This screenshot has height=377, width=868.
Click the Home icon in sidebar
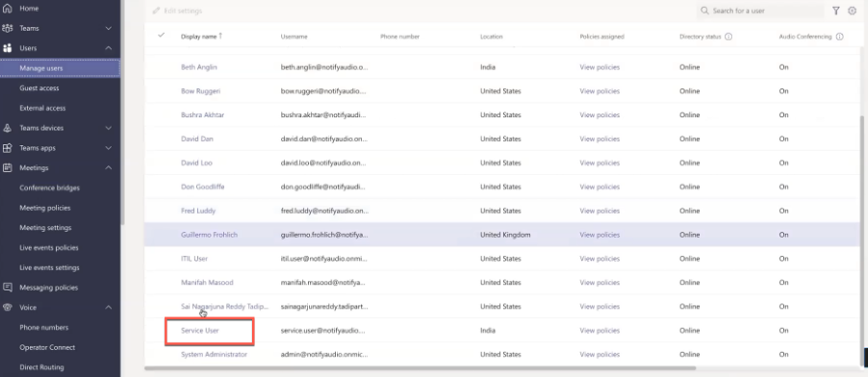tap(7, 9)
